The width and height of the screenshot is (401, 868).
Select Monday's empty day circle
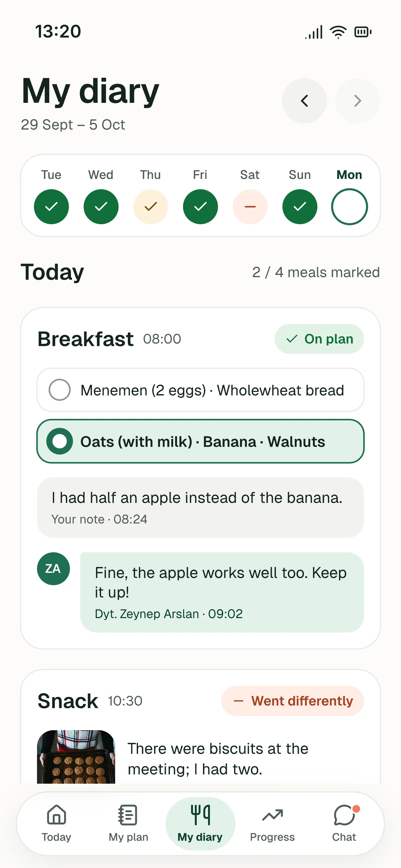click(350, 207)
